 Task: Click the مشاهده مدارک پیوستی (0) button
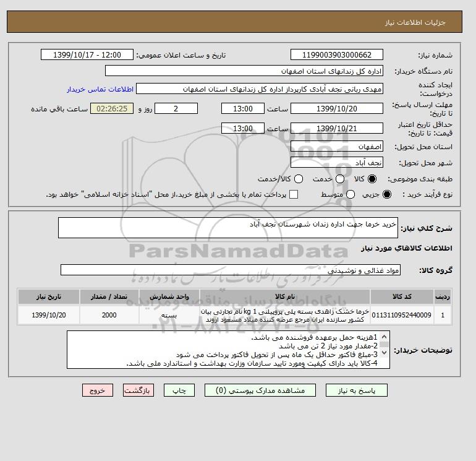260,390
